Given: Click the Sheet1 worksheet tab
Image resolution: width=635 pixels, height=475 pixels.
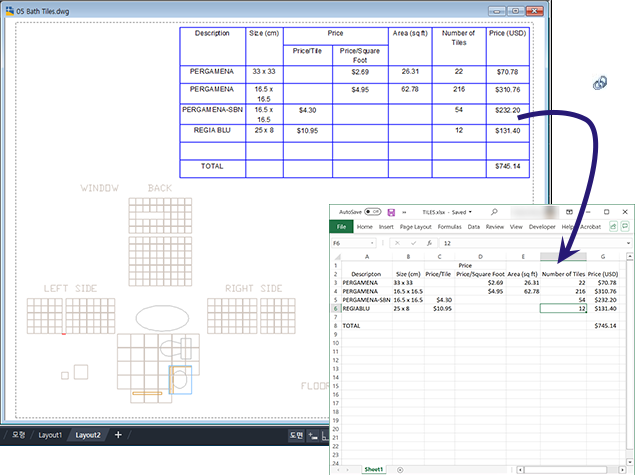Looking at the screenshot, I should (x=373, y=469).
